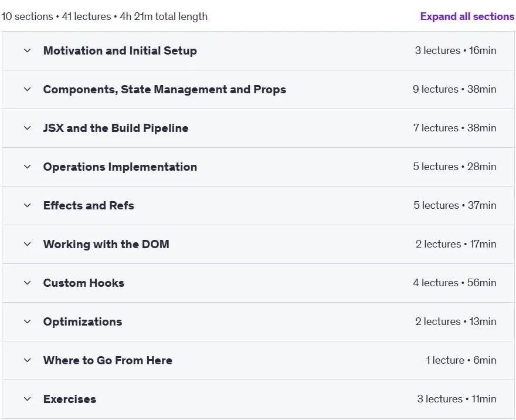This screenshot has width=516, height=420.
Task: Expand the Effects and Refs chevron
Action: [x=28, y=205]
